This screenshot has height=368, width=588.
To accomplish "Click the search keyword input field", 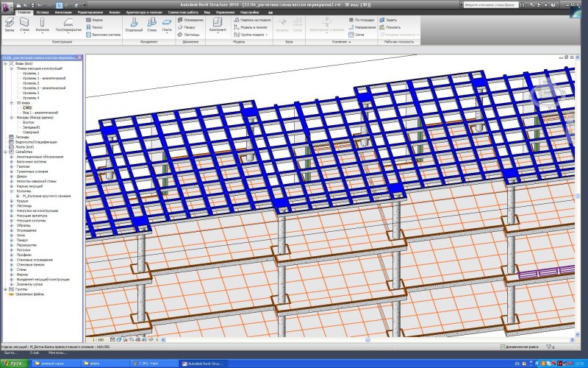I will point(491,4).
